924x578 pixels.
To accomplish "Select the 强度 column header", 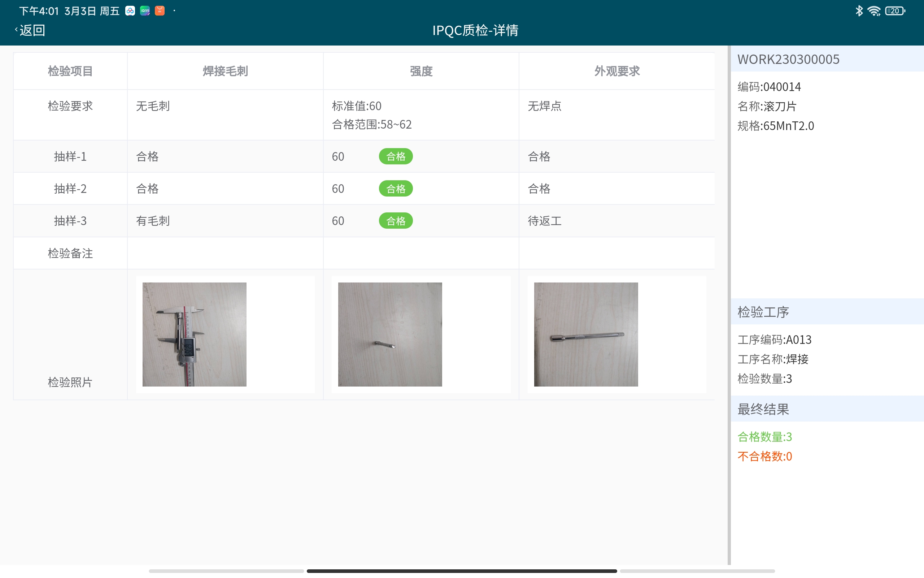I will pos(421,71).
